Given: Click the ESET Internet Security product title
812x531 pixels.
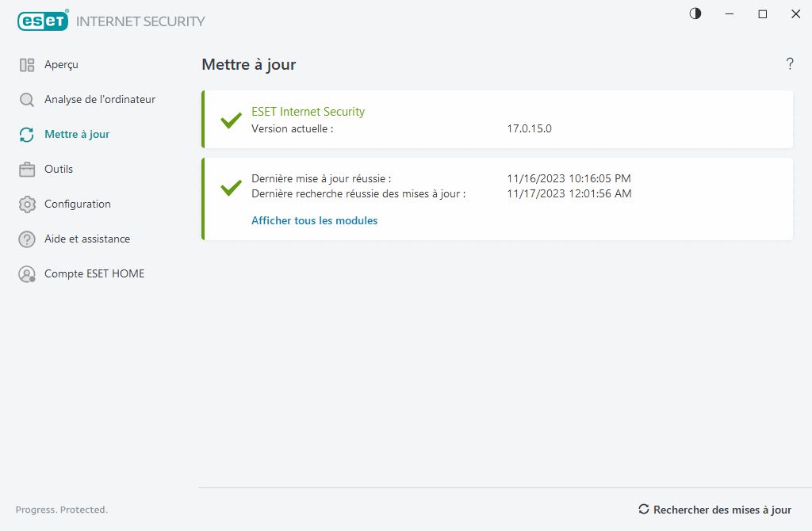Looking at the screenshot, I should (x=308, y=112).
